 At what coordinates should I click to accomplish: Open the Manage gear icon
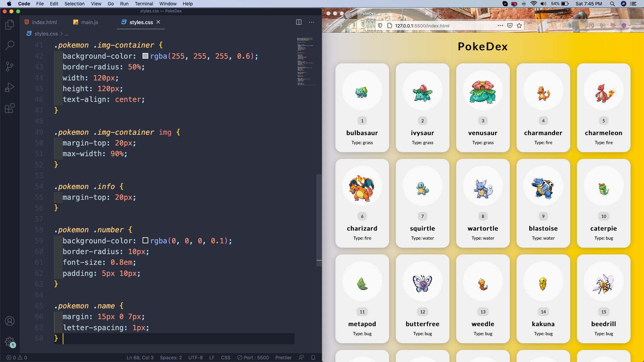click(10, 342)
